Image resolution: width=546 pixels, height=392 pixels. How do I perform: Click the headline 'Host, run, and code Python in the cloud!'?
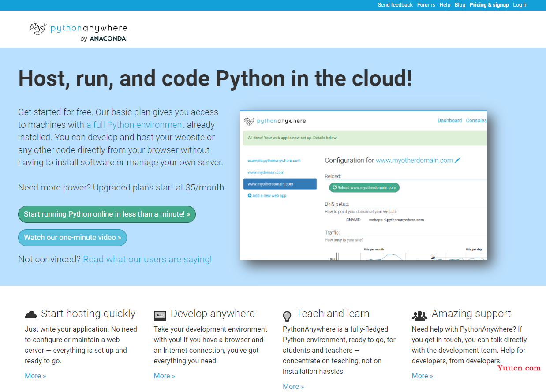click(215, 78)
